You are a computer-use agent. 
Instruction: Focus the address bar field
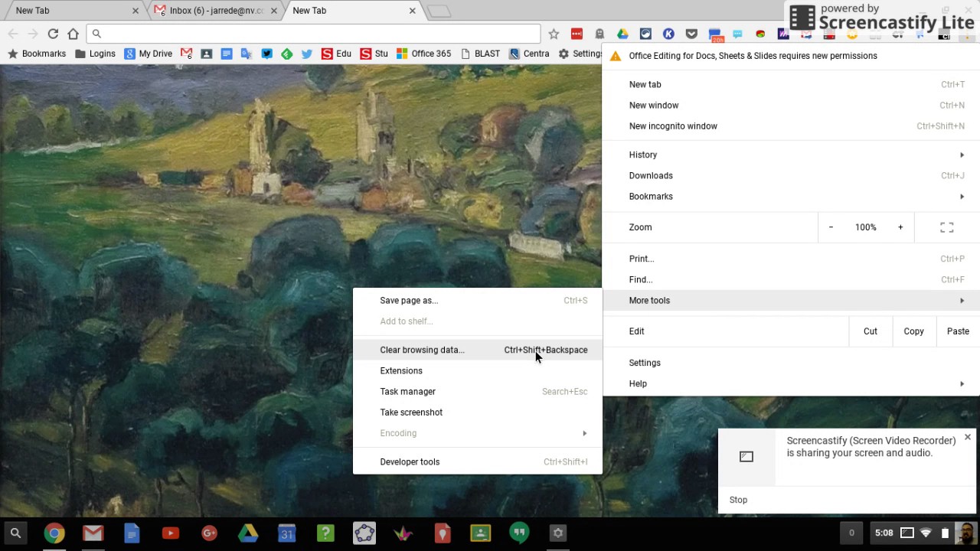point(314,34)
